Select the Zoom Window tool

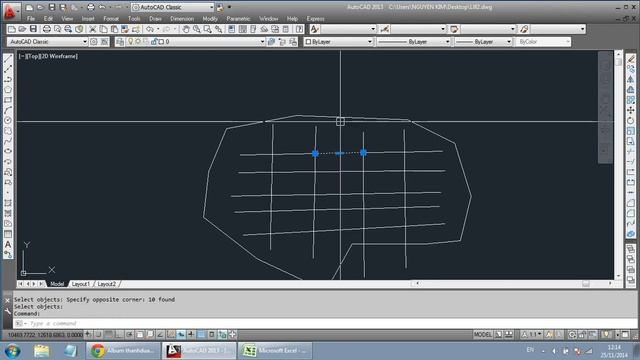tap(207, 29)
